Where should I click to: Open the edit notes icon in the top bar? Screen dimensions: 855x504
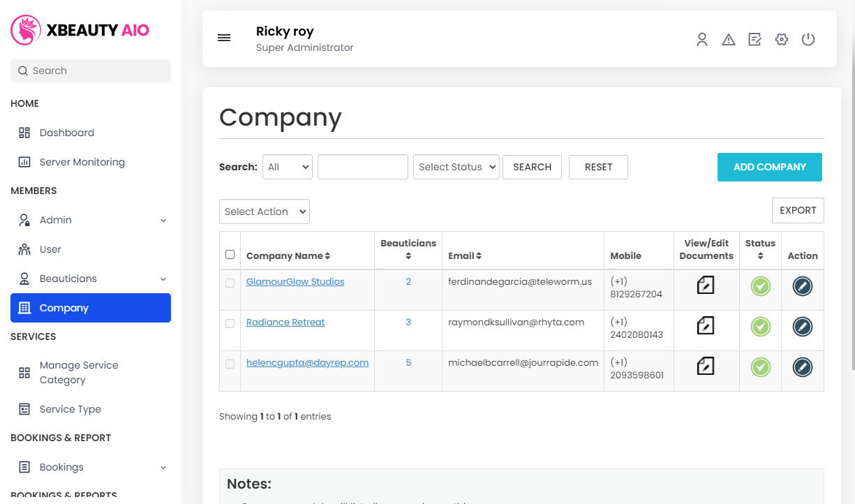[x=755, y=40]
